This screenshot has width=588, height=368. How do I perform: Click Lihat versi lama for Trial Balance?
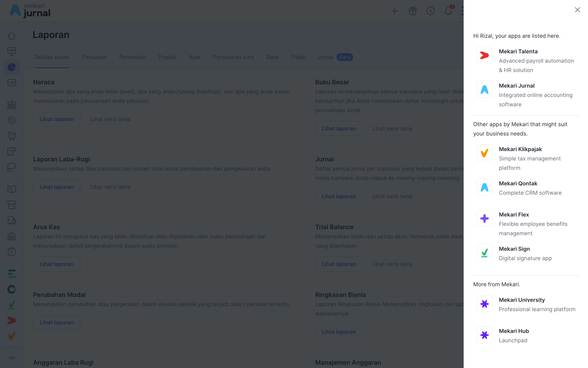coord(392,264)
